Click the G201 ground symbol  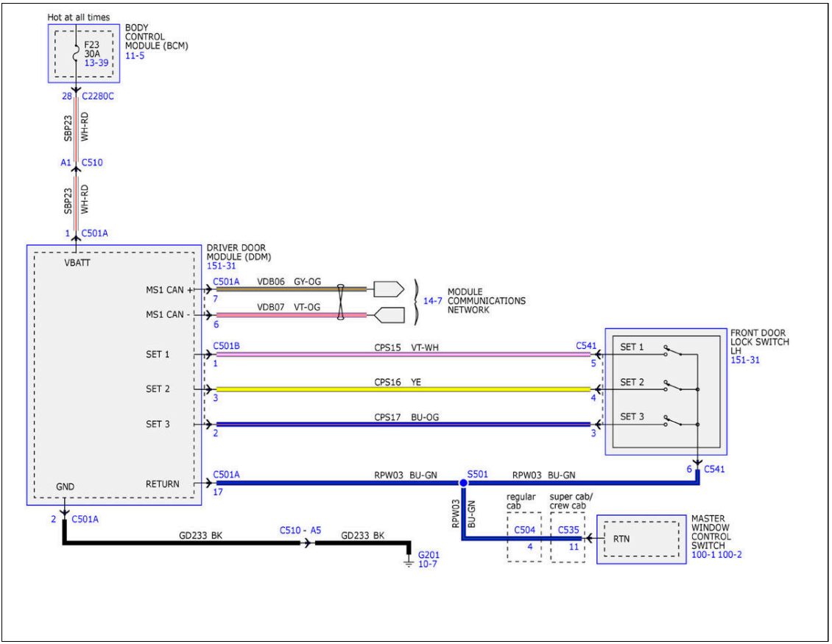click(x=409, y=561)
